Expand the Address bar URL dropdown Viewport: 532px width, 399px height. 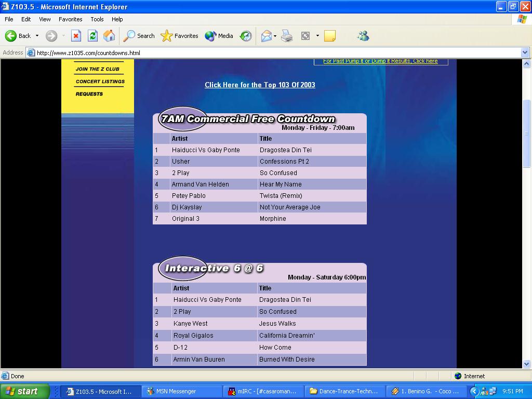525,52
